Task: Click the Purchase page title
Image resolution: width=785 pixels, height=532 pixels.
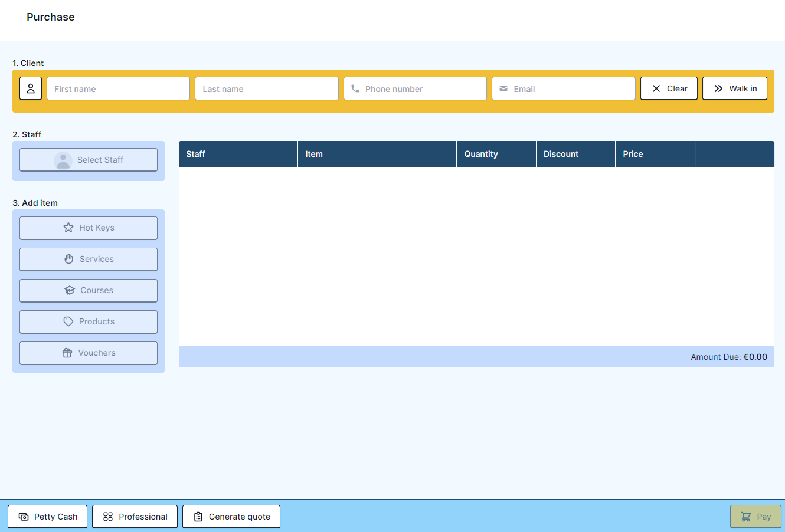Action: 51,17
